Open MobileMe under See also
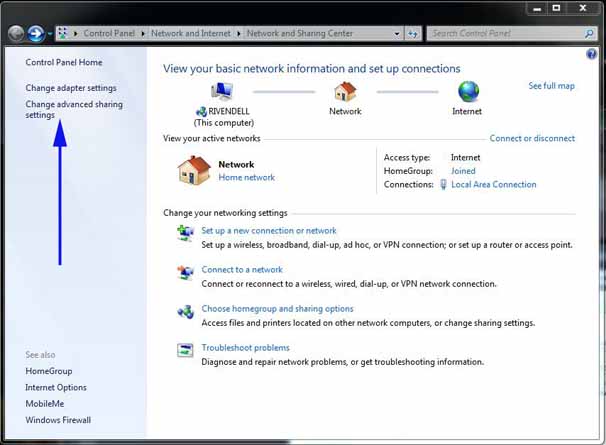The height and width of the screenshot is (445, 606). coord(45,404)
